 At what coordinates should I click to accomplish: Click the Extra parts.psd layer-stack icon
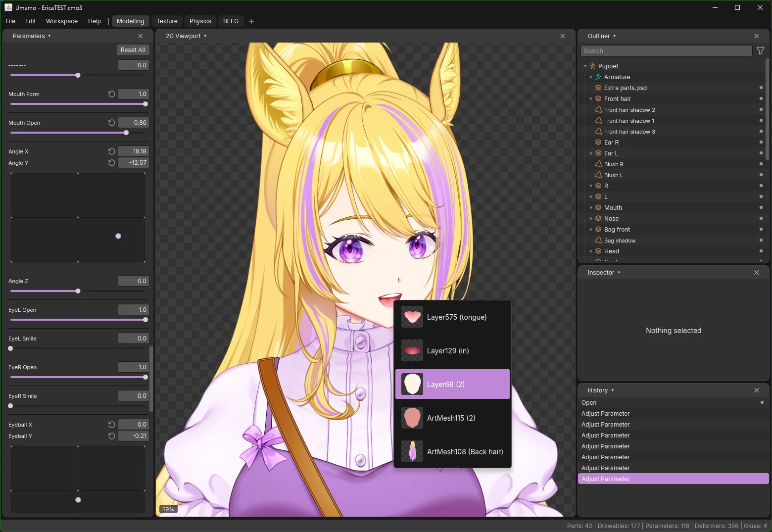click(598, 88)
